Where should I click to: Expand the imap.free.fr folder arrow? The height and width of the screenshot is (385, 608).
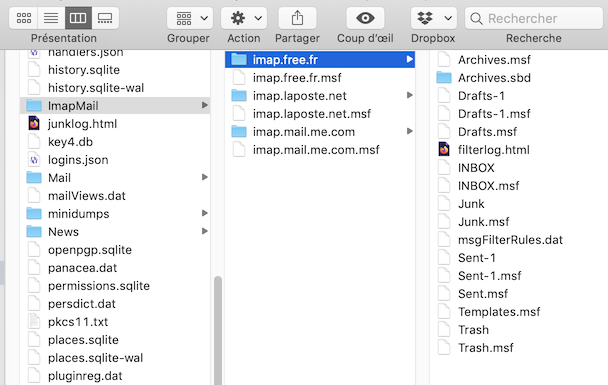(409, 59)
